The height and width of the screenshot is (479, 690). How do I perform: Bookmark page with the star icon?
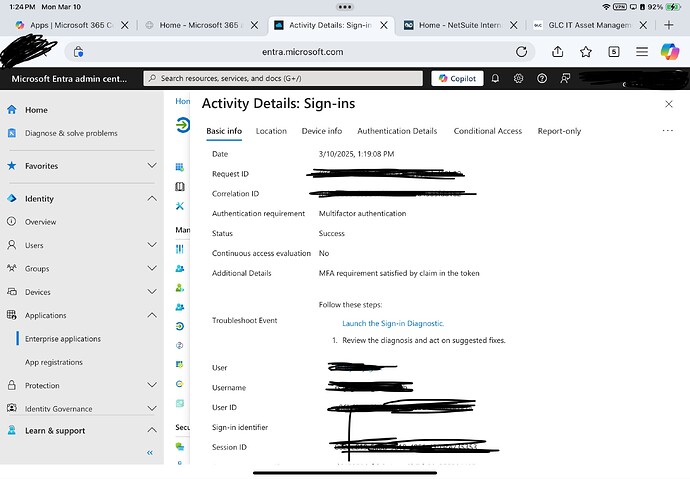(586, 52)
